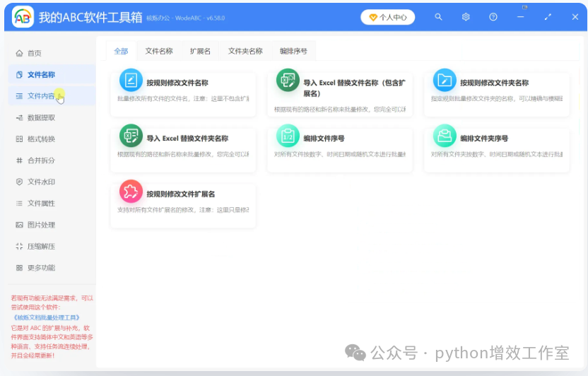The width and height of the screenshot is (588, 376).
Task: Select 数据提取 in sidebar
Action: click(52, 118)
